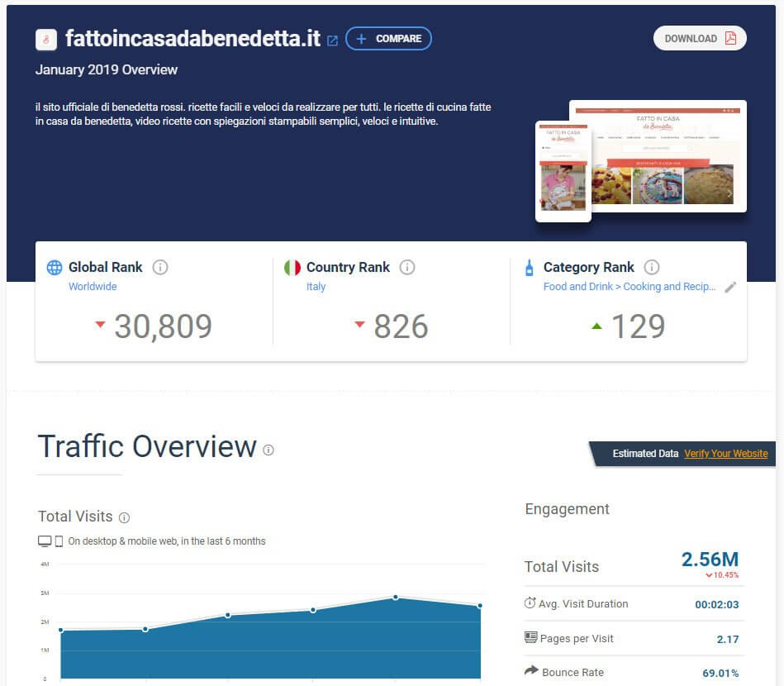The width and height of the screenshot is (784, 686).
Task: Click the Global Rank value 30,809
Action: (164, 326)
